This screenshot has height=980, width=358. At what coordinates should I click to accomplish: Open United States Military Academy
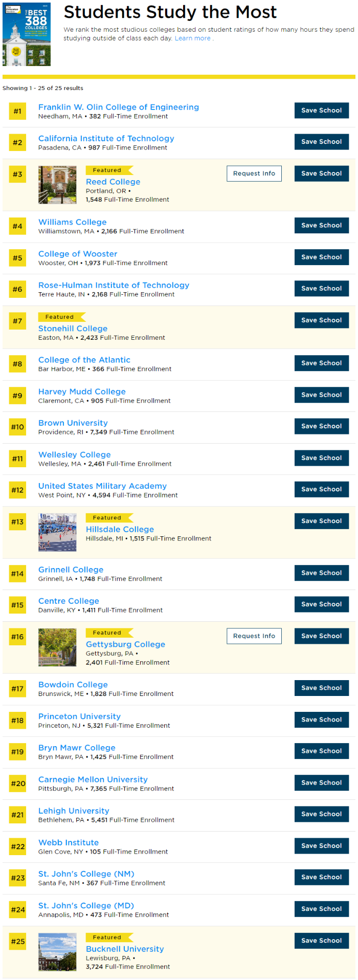pyautogui.click(x=103, y=486)
